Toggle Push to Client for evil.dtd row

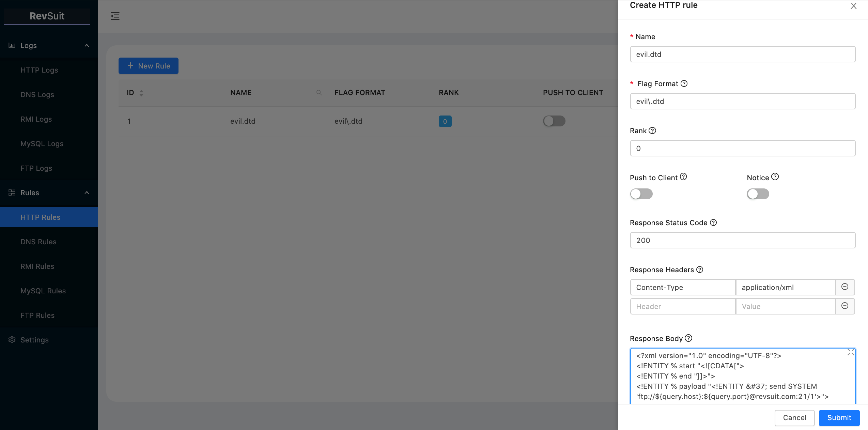click(x=554, y=121)
